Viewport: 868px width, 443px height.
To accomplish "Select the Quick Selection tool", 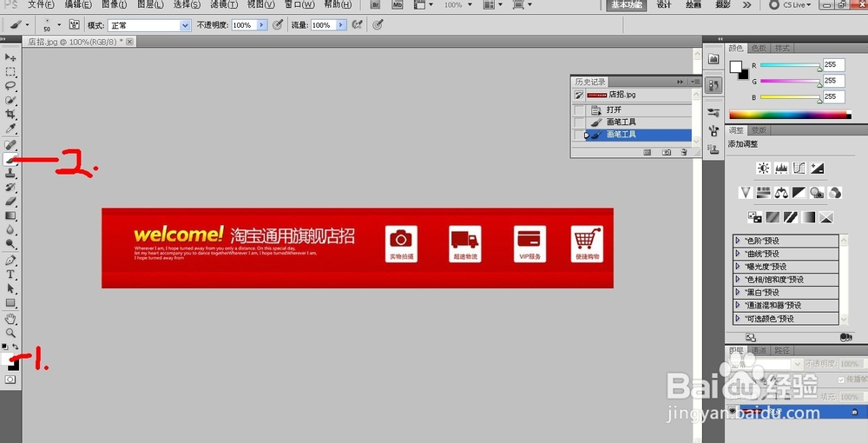I will click(x=10, y=100).
